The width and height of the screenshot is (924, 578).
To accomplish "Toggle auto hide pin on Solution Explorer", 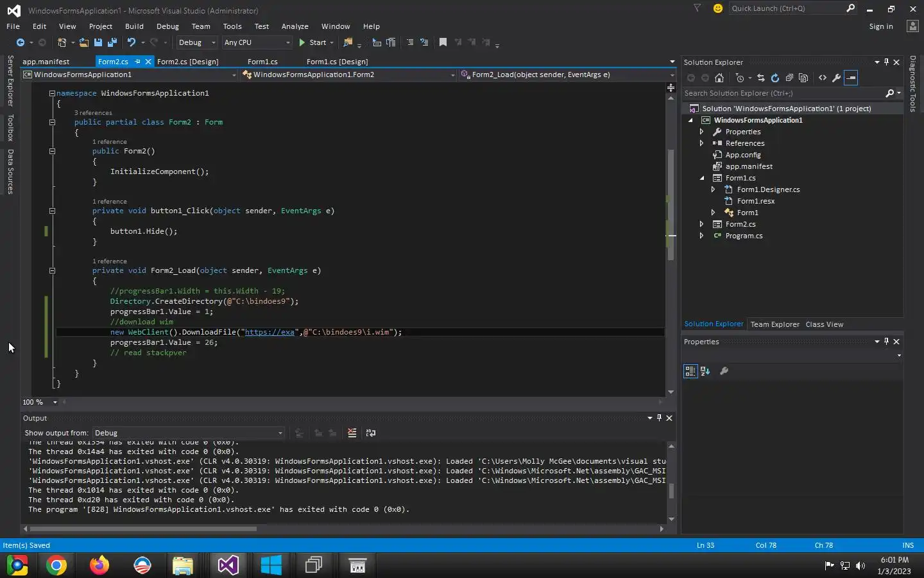I will click(887, 62).
